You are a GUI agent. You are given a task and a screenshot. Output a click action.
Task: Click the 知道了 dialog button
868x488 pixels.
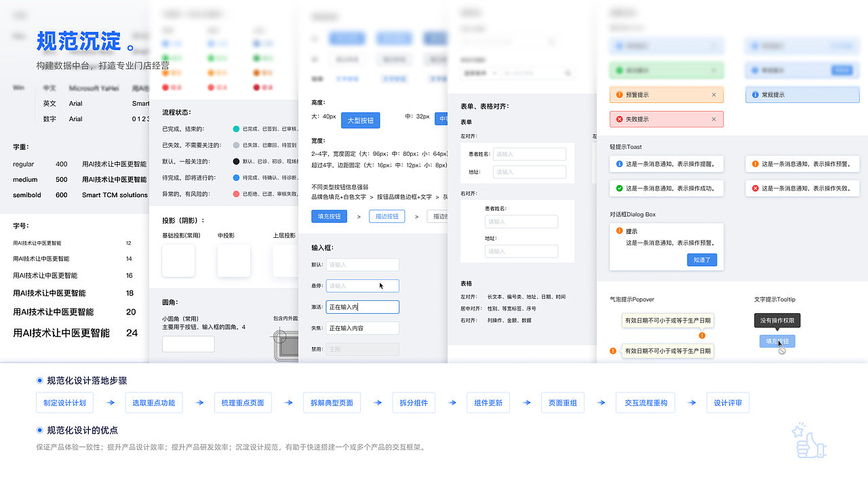(x=701, y=260)
